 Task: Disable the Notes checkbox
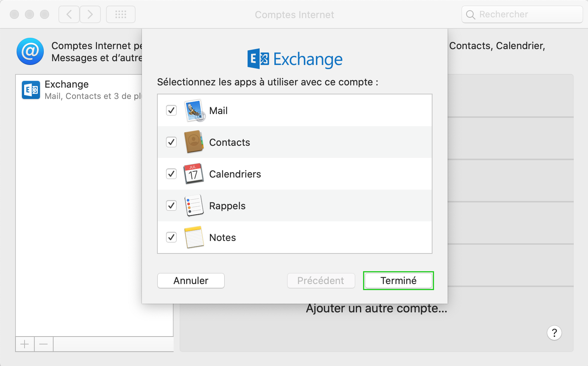(x=171, y=237)
